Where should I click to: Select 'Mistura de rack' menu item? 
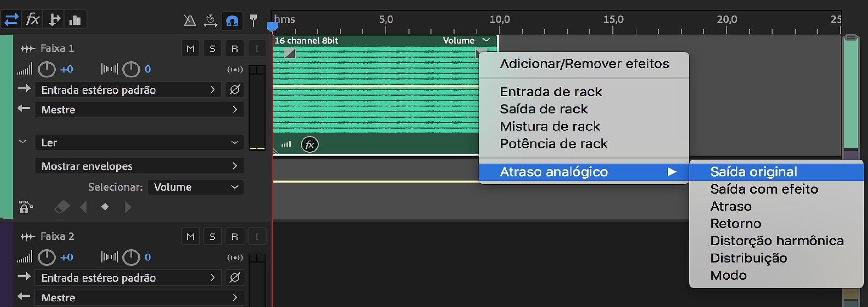tap(584, 126)
